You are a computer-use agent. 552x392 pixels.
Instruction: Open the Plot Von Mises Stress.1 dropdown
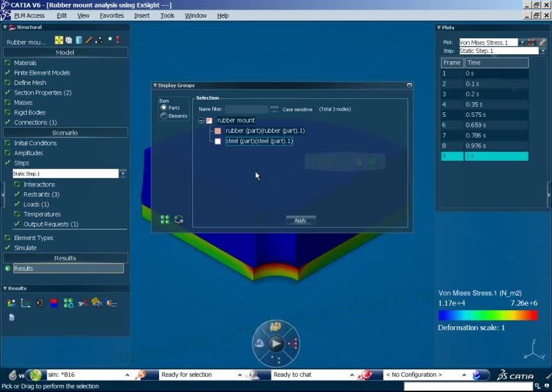tap(522, 42)
